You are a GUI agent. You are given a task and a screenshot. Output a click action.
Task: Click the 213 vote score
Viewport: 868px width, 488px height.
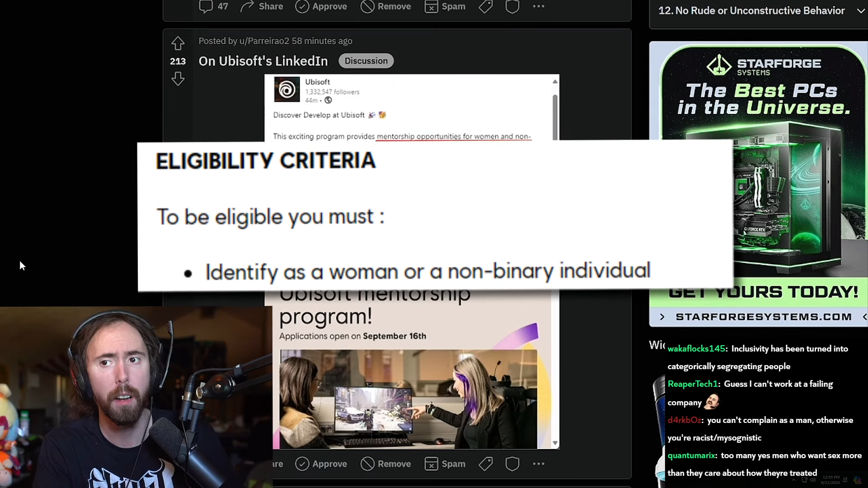178,61
